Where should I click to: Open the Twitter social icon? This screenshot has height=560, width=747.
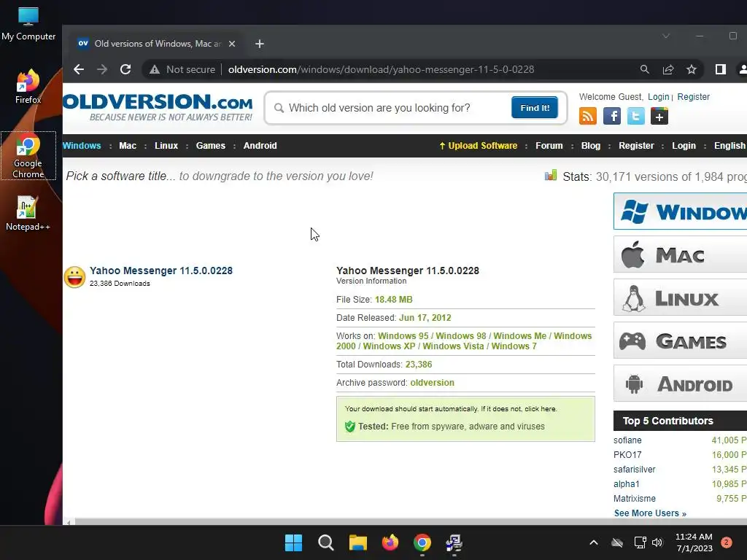(x=635, y=116)
